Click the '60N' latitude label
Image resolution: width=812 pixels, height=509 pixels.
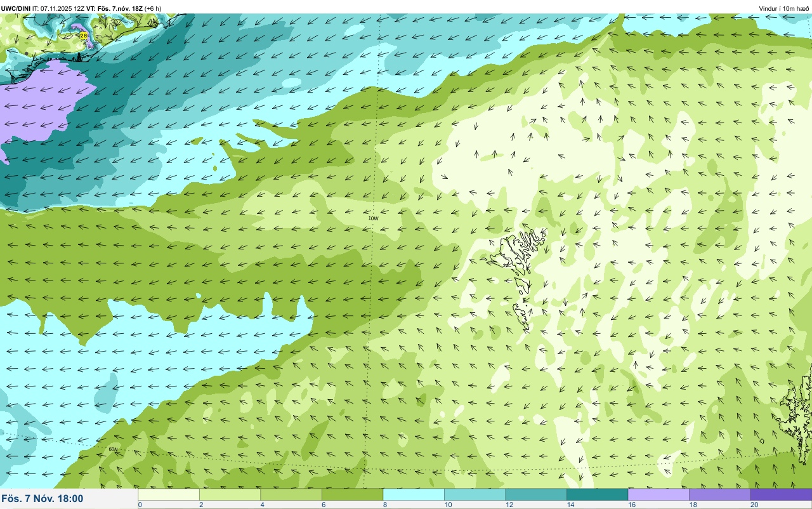click(x=113, y=449)
